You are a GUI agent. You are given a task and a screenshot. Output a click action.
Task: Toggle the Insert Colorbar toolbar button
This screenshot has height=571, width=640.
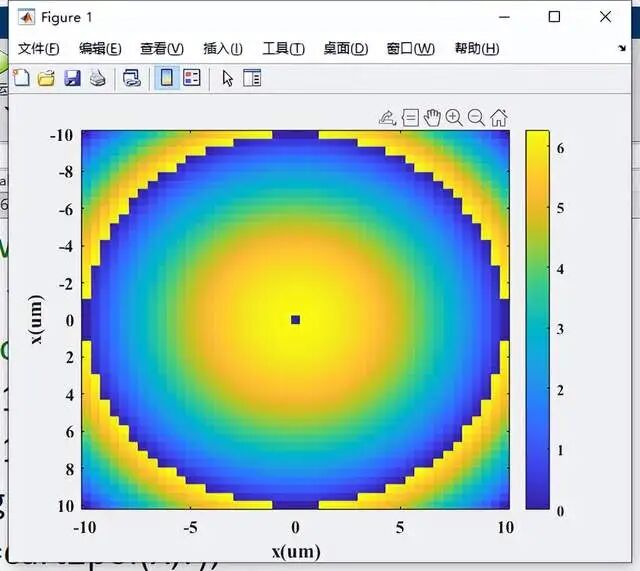click(x=167, y=78)
